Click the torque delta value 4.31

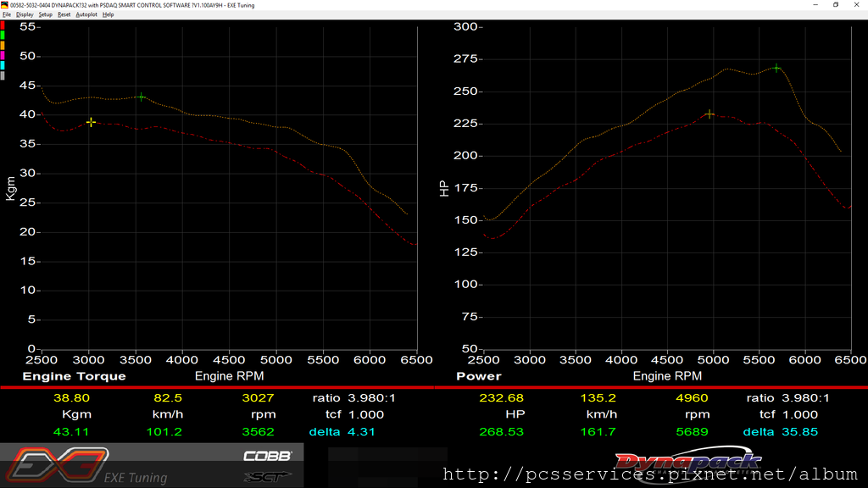coord(361,431)
